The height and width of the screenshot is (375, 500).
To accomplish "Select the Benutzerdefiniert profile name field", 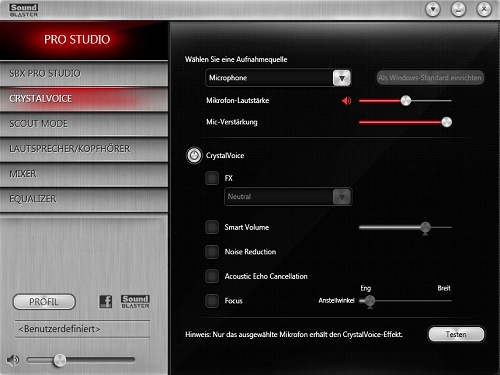I will [82, 329].
